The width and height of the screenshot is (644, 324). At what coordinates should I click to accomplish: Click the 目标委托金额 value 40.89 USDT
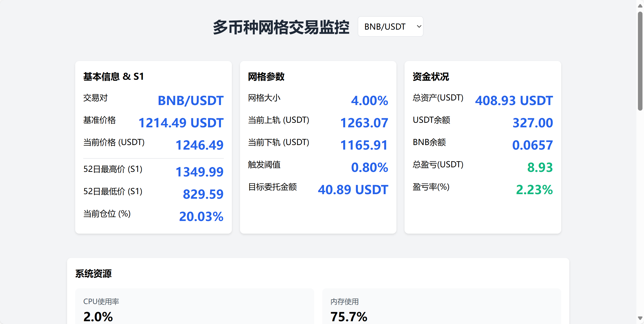click(x=353, y=190)
